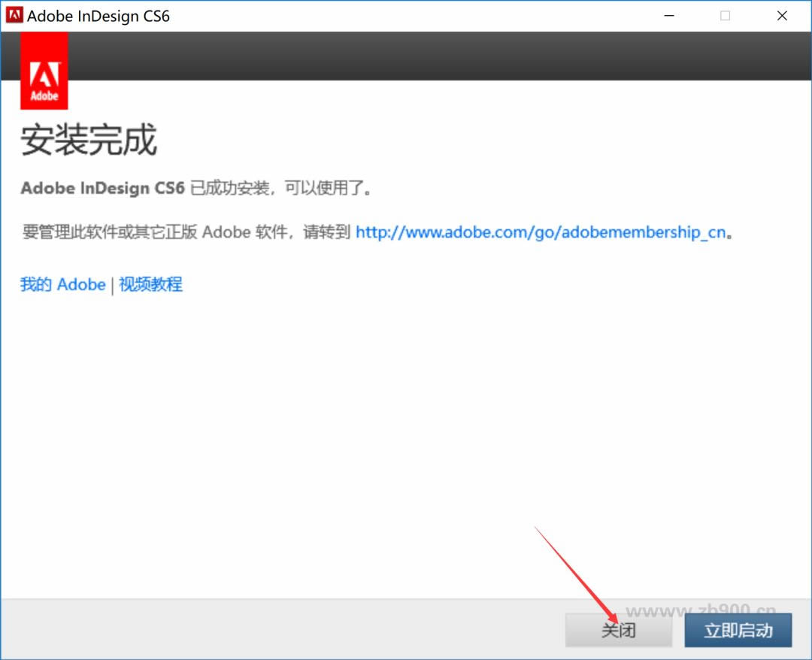Image resolution: width=812 pixels, height=660 pixels.
Task: Open the adobemembership_cn URL link
Action: point(541,232)
